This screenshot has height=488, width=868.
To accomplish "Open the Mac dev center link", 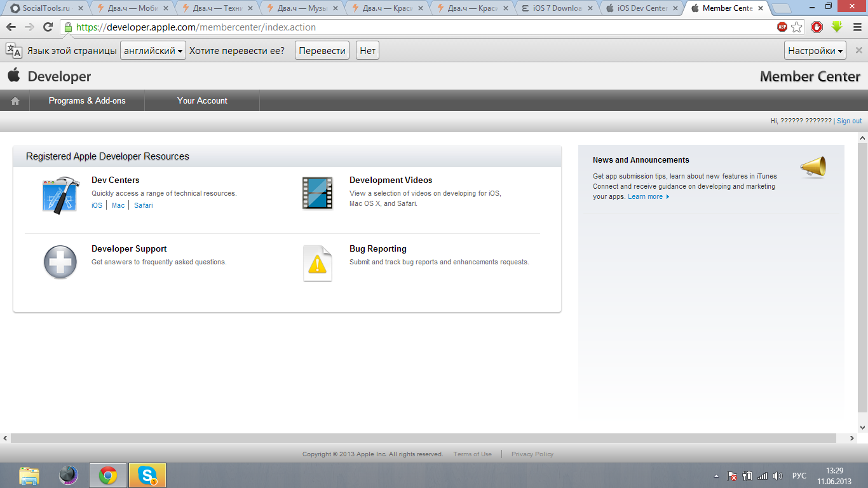I will (118, 205).
